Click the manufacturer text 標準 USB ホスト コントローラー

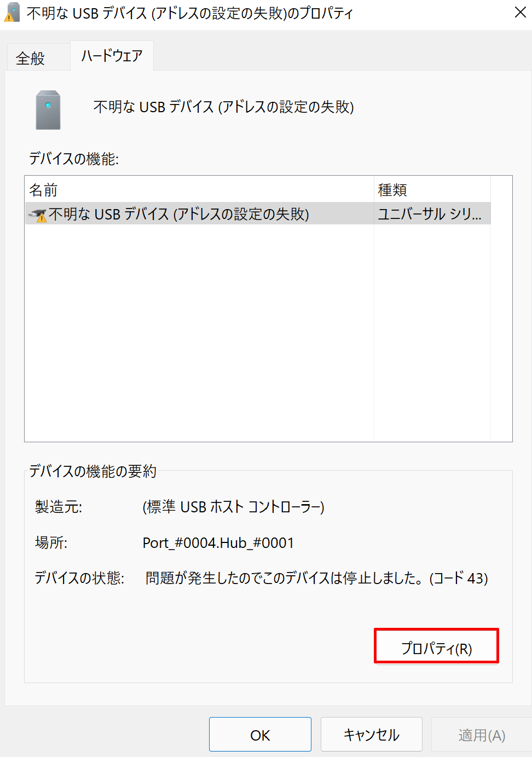tap(233, 507)
